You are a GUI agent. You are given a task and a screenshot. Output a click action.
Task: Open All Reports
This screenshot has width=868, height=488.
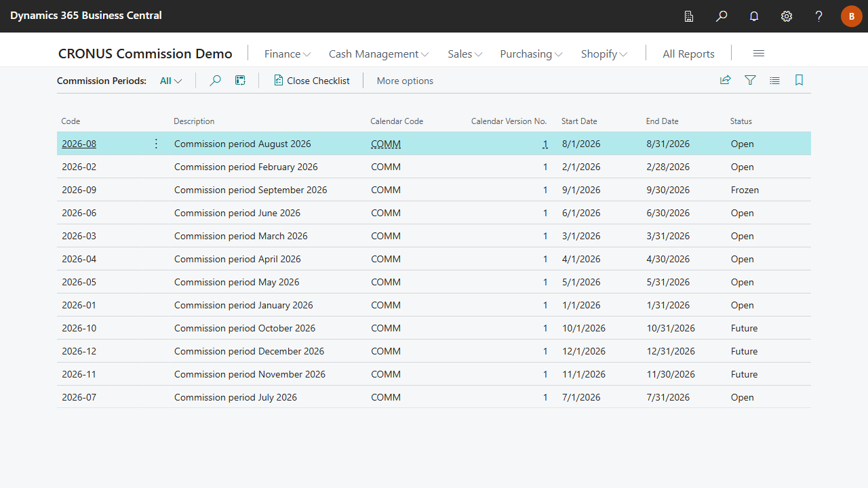click(x=688, y=54)
